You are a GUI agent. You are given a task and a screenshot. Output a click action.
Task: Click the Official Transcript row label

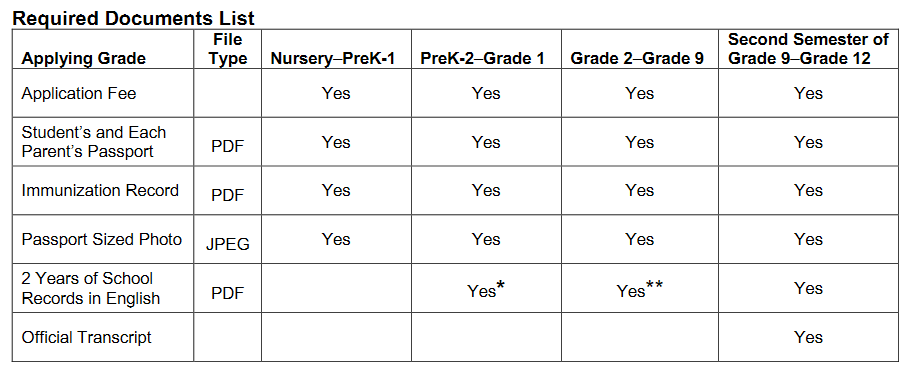click(x=86, y=337)
